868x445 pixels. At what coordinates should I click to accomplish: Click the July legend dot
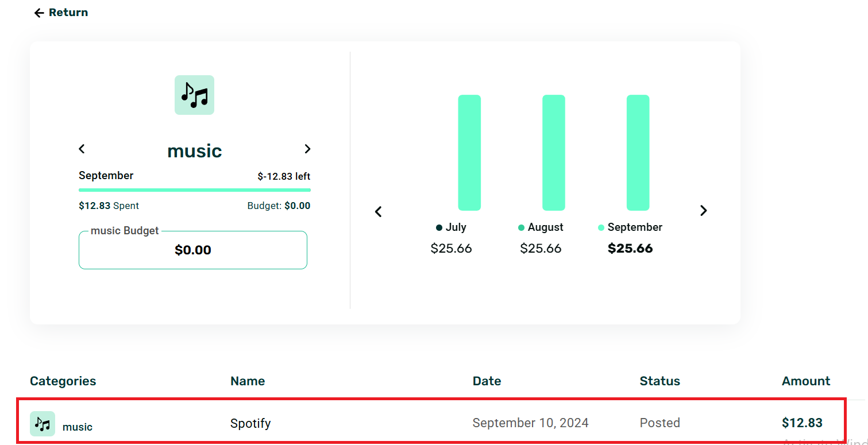click(x=439, y=228)
